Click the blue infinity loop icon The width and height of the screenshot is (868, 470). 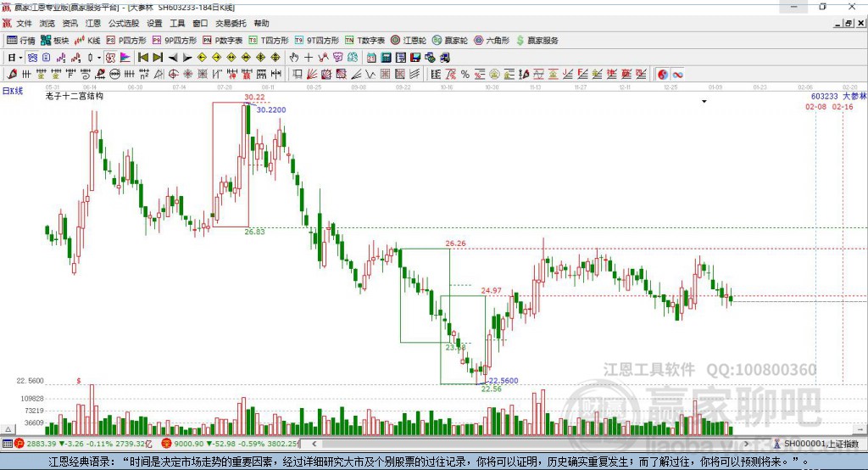tap(677, 75)
